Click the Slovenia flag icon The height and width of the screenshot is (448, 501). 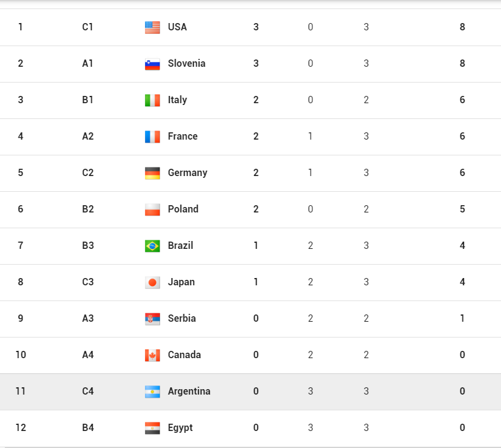coord(152,64)
